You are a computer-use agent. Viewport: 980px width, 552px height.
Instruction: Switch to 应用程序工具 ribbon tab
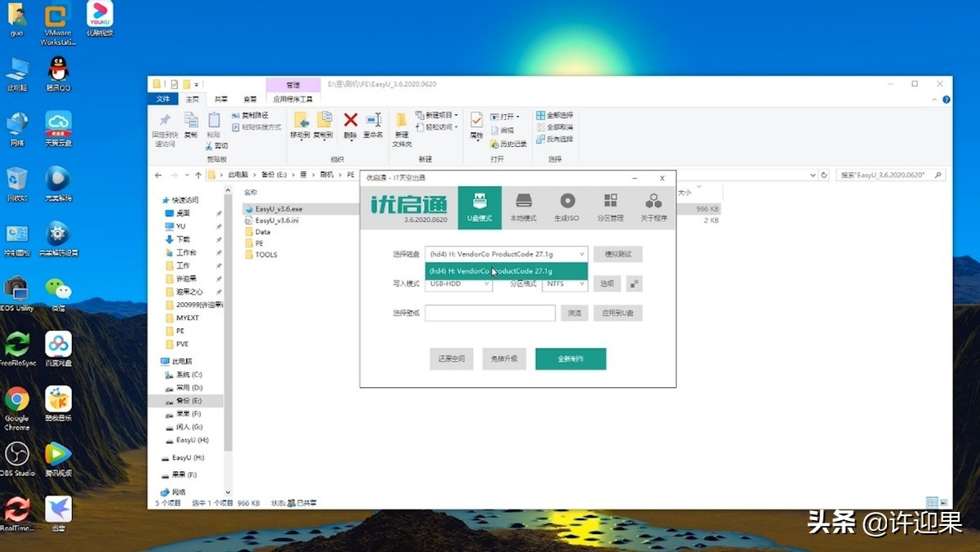pos(292,99)
